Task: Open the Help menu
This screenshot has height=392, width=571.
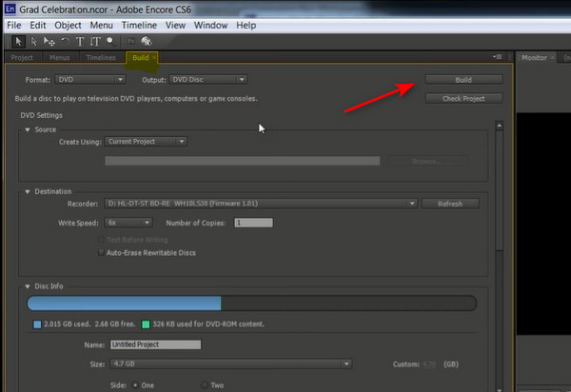Action: coord(246,25)
